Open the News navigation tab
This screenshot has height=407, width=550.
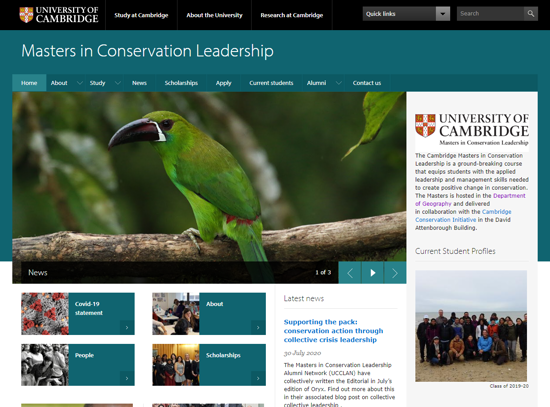click(x=139, y=83)
